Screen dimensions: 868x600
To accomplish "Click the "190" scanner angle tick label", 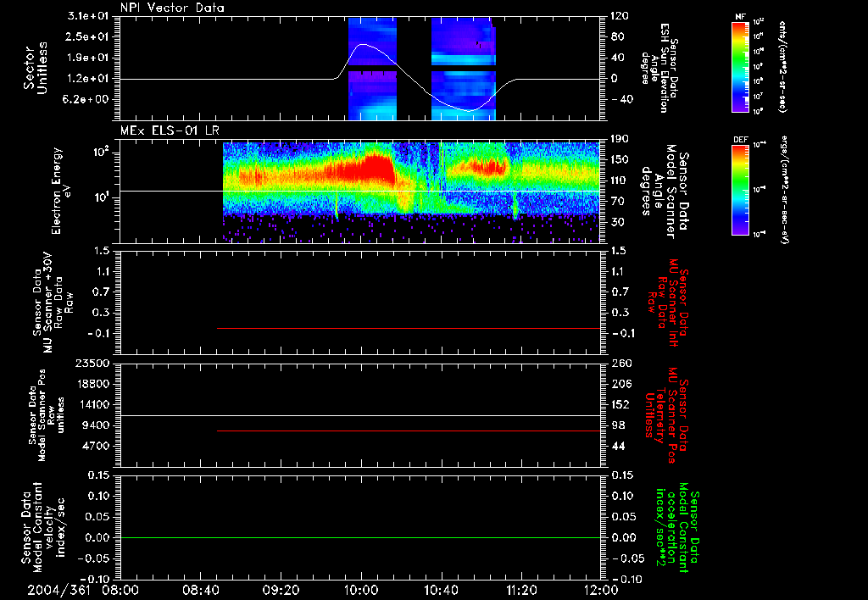I will (620, 139).
